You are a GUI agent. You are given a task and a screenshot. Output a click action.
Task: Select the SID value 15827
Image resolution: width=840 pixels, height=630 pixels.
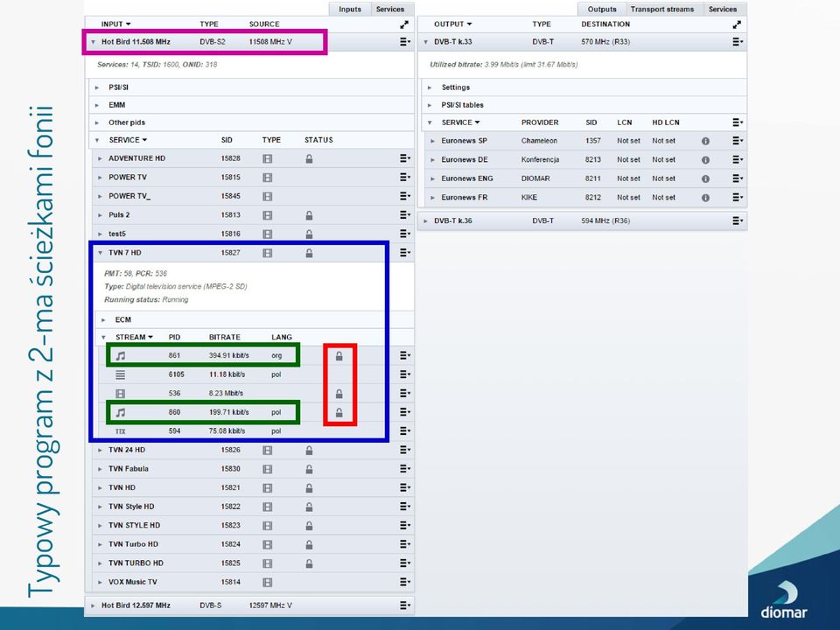click(230, 253)
